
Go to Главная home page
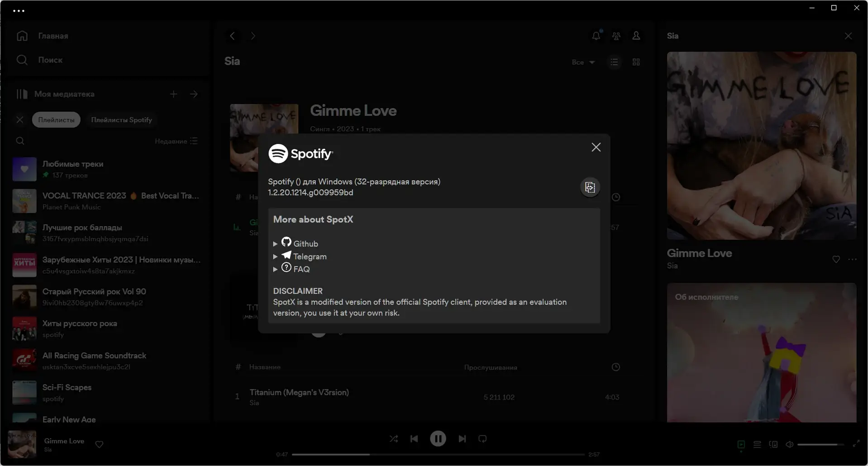coord(42,36)
